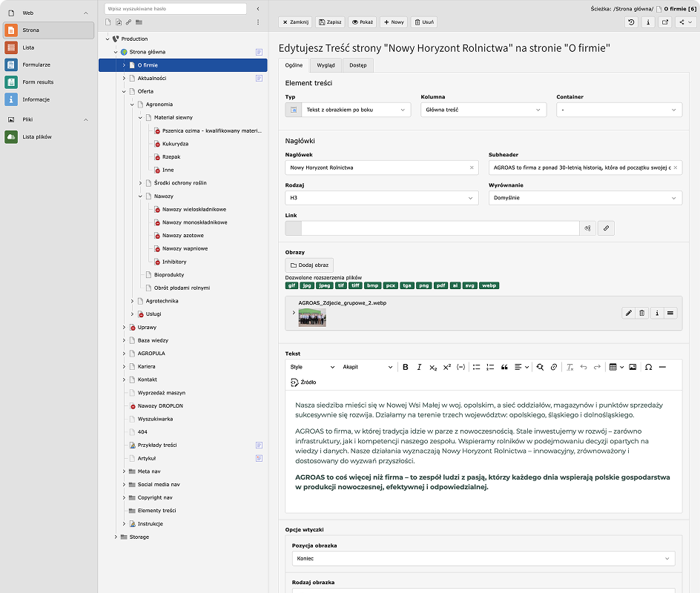Click the Zapisz save button
Viewport: 700px width, 593px height.
click(330, 22)
